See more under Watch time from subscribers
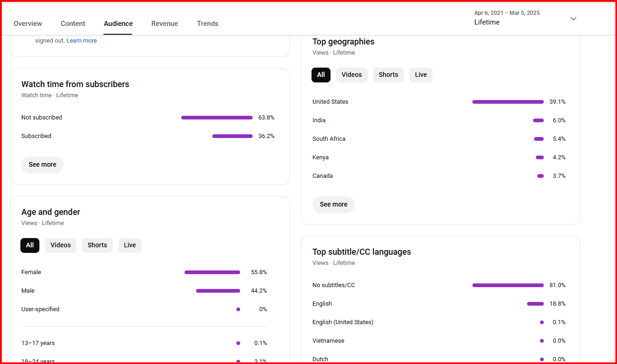 click(42, 165)
